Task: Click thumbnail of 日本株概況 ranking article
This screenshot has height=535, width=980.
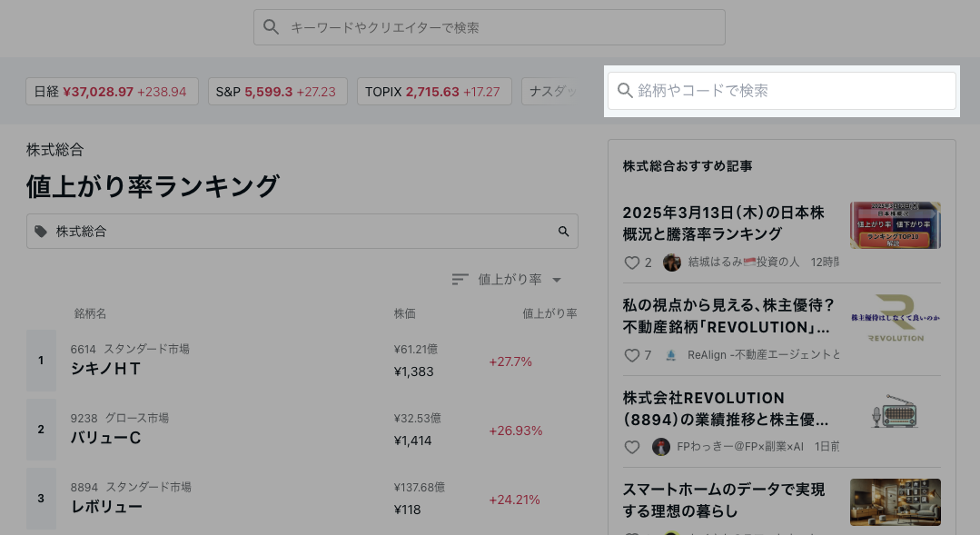Action: click(895, 225)
